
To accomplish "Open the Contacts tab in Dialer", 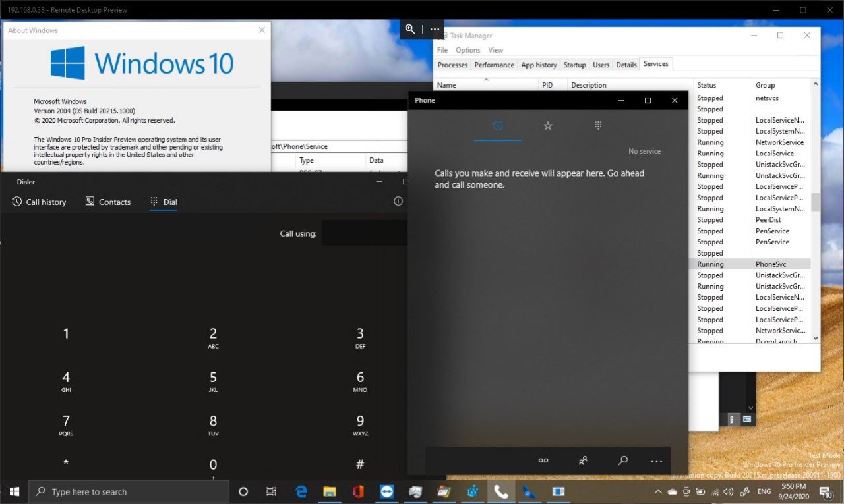I will click(108, 202).
